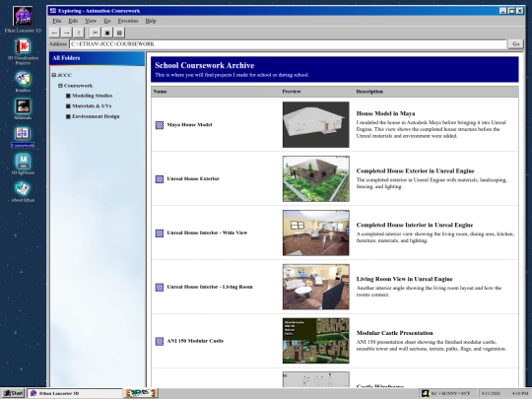The height and width of the screenshot is (399, 532).
Task: Click the Maya House Model file icon
Action: coord(160,125)
